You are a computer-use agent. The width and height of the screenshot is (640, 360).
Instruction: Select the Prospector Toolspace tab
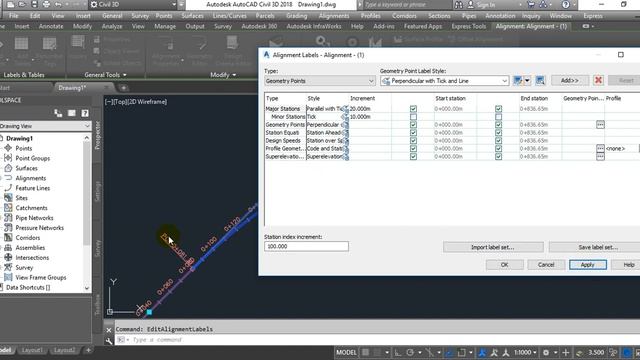coord(98,136)
